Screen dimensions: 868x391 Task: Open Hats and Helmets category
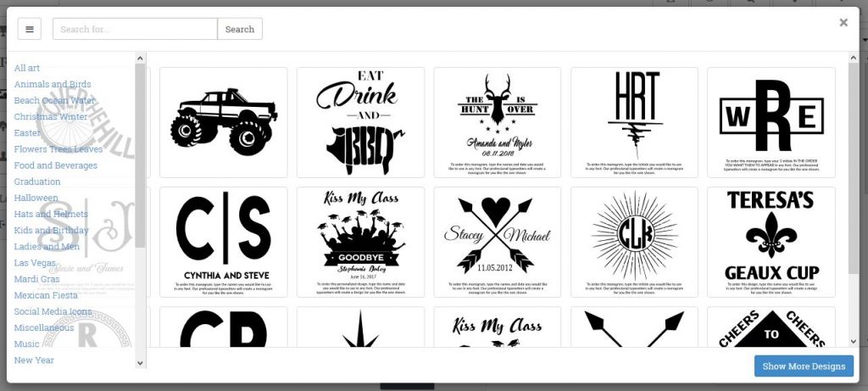click(50, 214)
